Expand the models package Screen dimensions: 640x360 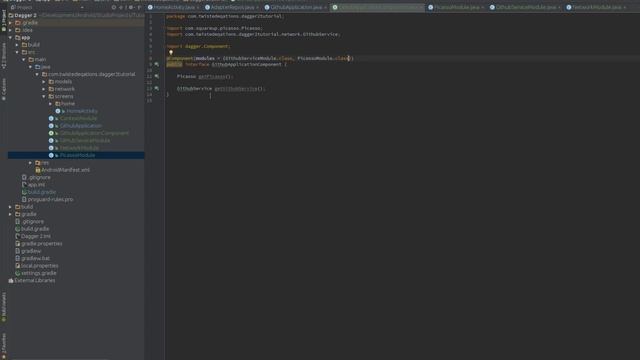coord(44,82)
